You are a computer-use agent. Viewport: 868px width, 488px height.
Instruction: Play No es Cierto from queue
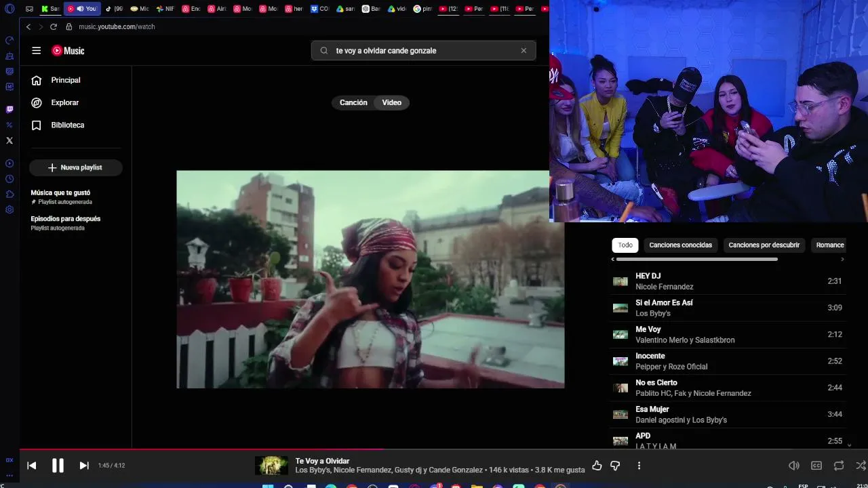click(x=727, y=388)
